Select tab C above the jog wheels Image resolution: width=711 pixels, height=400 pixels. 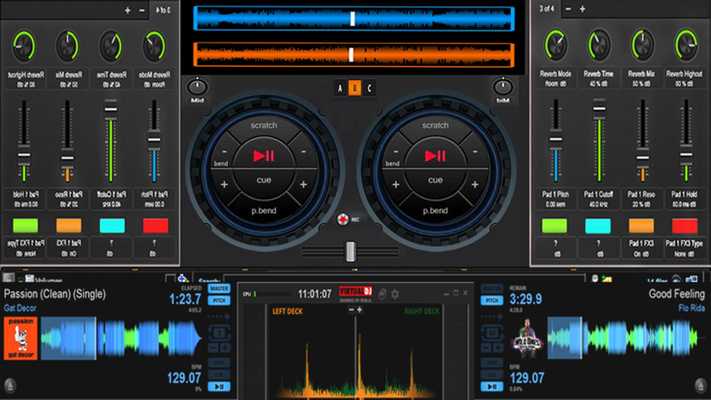point(369,88)
